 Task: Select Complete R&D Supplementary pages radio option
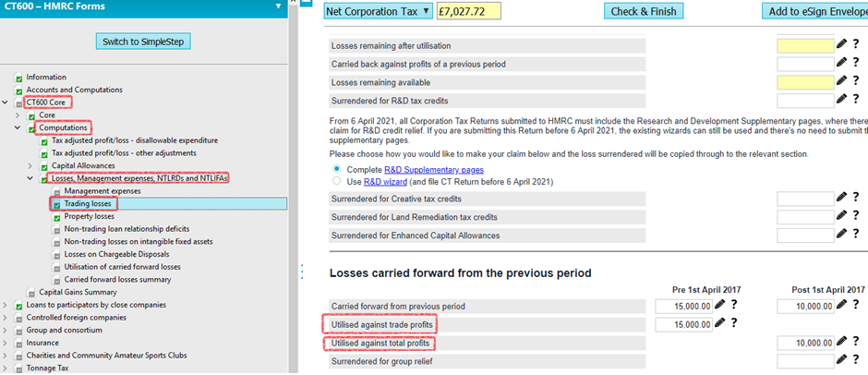click(336, 170)
